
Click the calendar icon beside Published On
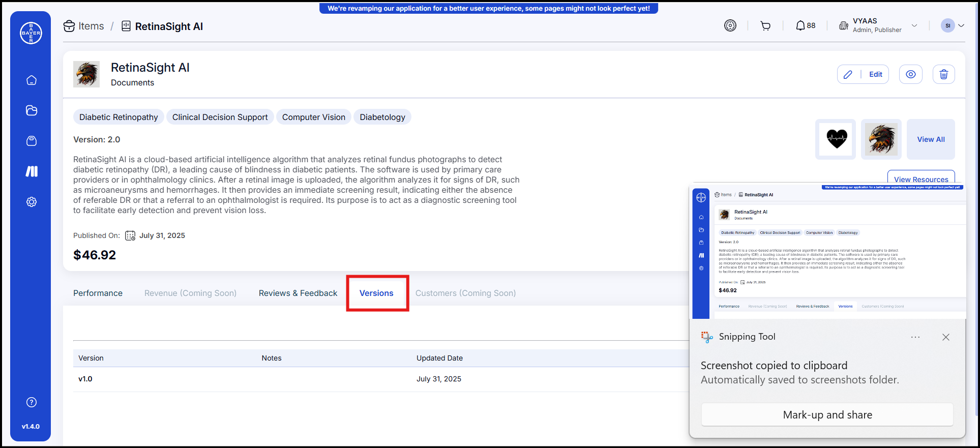coord(130,235)
